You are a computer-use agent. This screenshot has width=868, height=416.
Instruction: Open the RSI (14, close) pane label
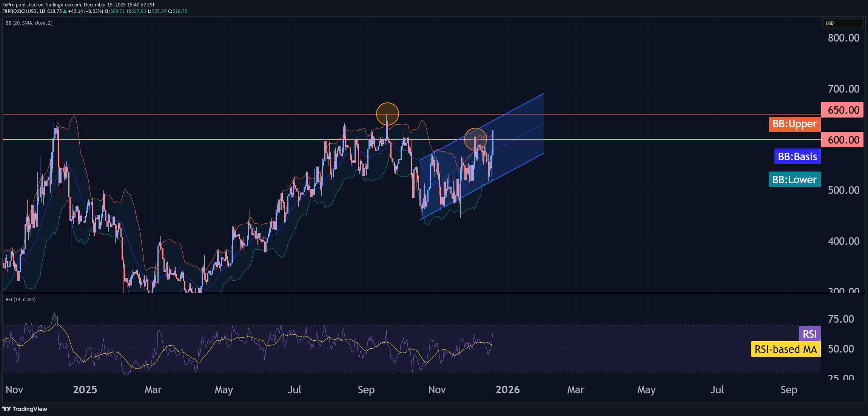point(20,299)
